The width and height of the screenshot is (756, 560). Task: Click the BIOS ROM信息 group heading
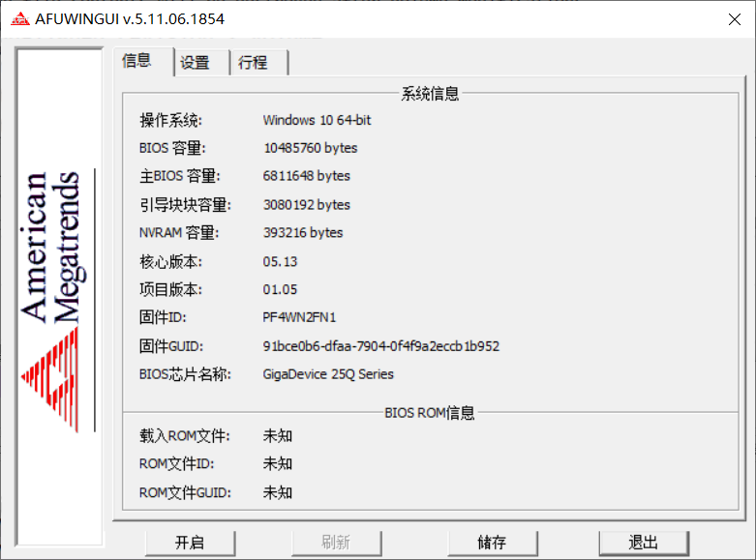(430, 413)
